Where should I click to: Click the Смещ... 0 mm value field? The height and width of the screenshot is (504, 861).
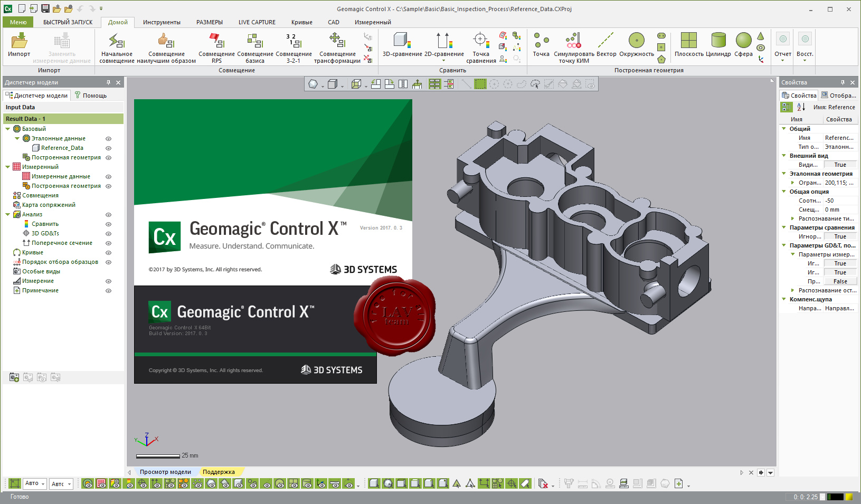tap(840, 210)
